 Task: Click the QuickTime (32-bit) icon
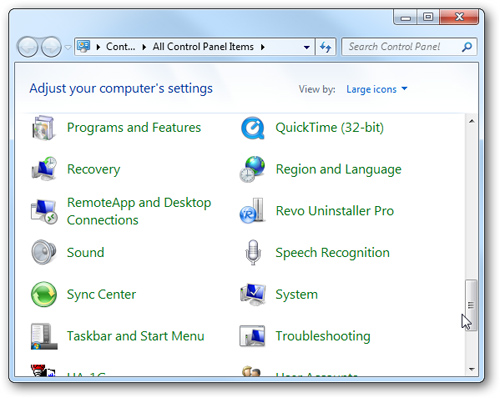pos(252,128)
